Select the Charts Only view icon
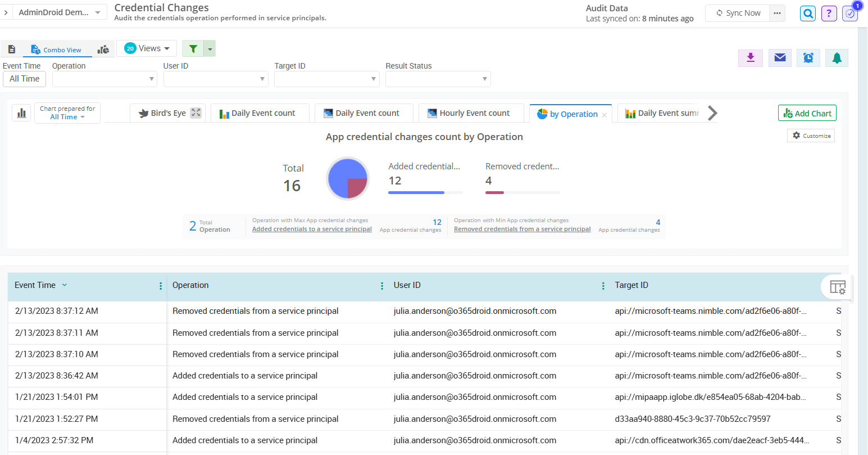Image resolution: width=868 pixels, height=455 pixels. pos(103,49)
